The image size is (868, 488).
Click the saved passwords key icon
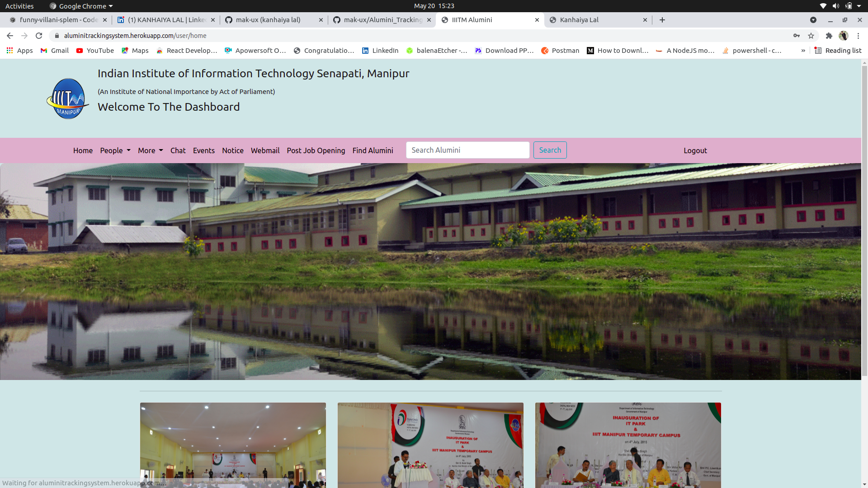click(x=797, y=36)
